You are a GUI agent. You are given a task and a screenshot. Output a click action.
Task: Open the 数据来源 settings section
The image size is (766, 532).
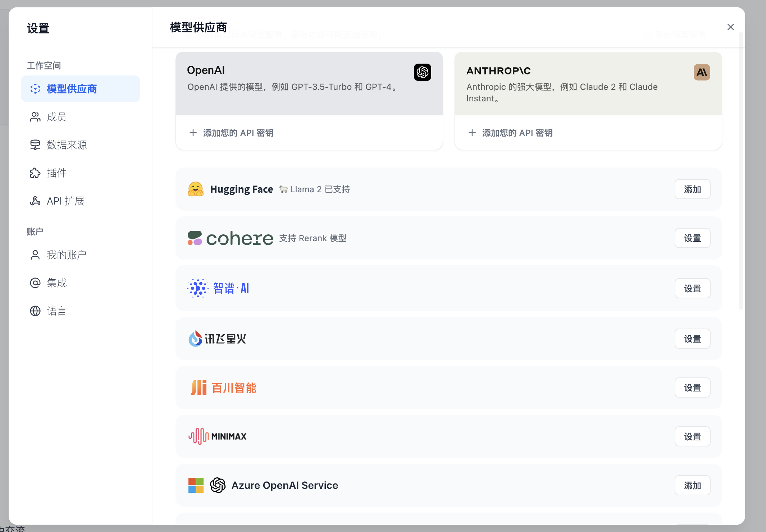click(x=67, y=145)
